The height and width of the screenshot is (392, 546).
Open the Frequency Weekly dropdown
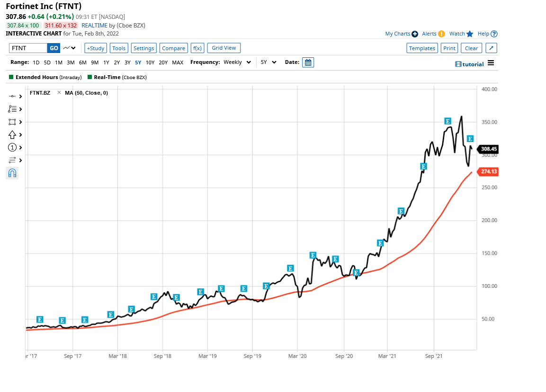pos(237,62)
